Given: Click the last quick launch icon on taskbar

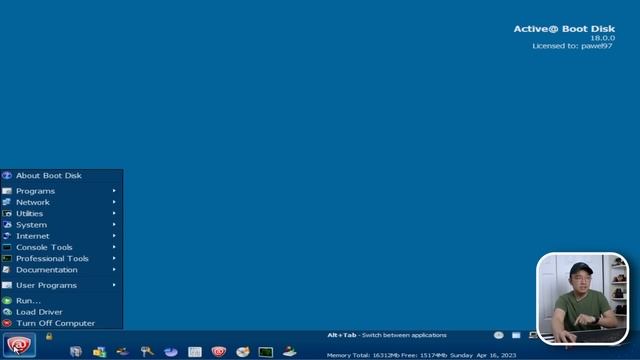Looking at the screenshot, I should (x=289, y=351).
